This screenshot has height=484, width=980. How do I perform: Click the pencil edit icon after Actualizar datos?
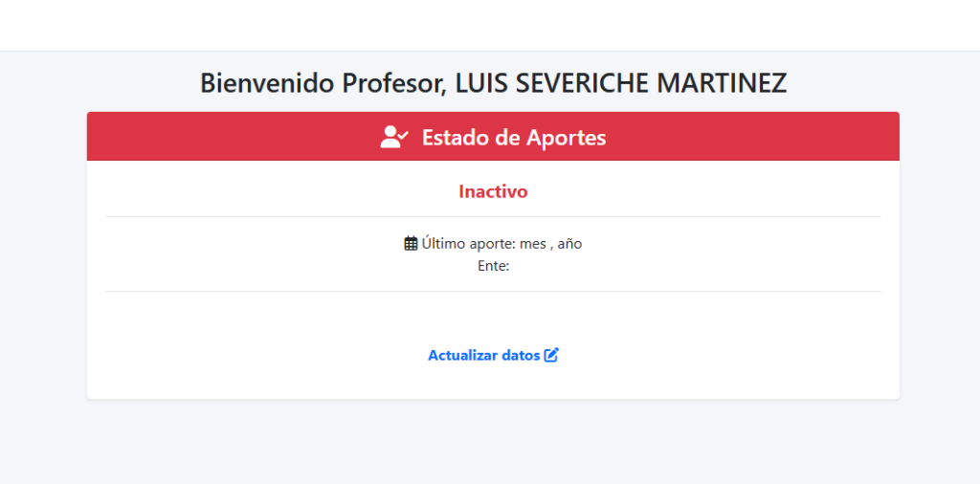tap(551, 355)
